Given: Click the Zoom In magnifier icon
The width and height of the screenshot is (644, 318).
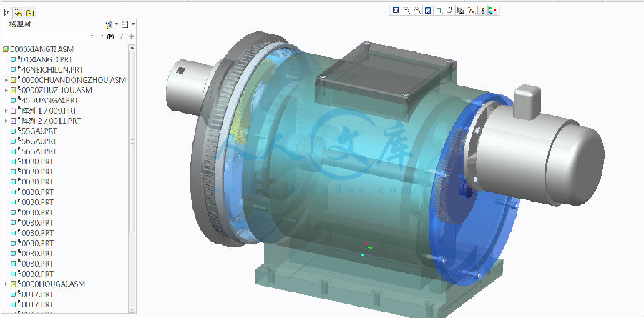Looking at the screenshot, I should (x=406, y=11).
